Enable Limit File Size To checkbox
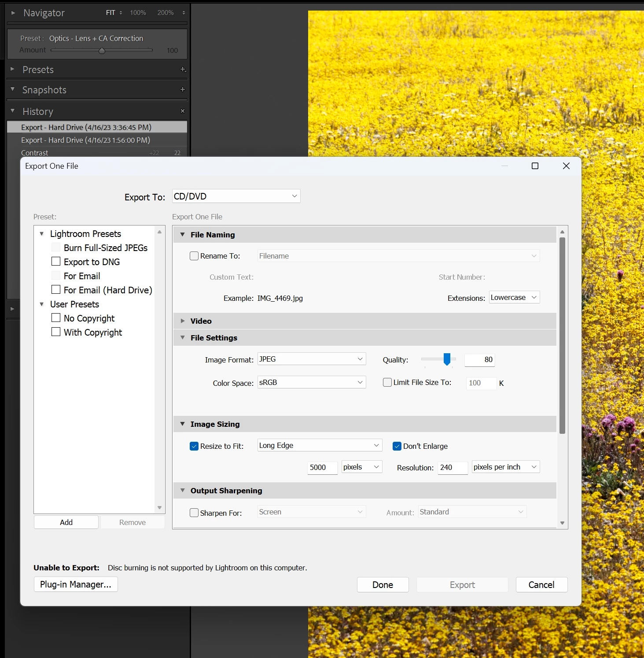This screenshot has width=644, height=658. [x=387, y=382]
